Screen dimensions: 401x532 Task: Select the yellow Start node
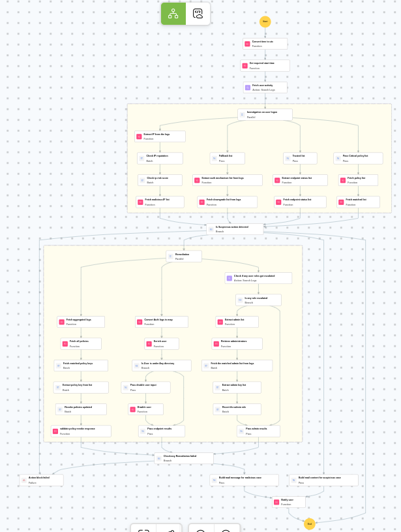(x=265, y=22)
